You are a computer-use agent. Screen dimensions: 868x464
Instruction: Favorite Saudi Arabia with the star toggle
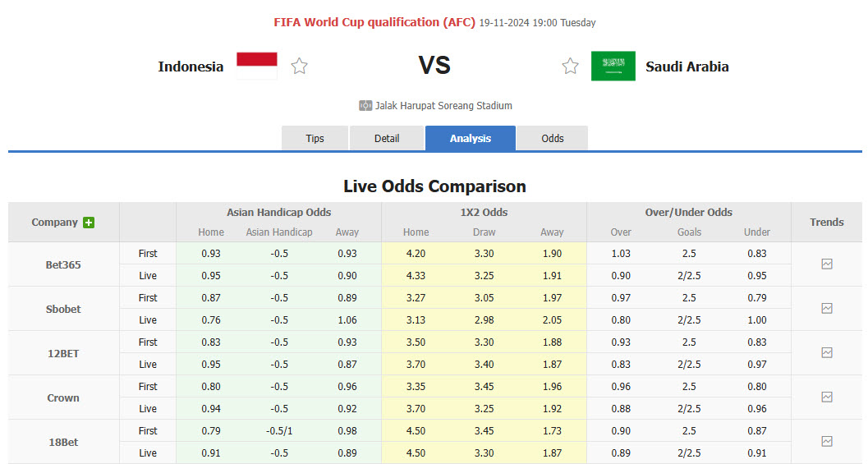pyautogui.click(x=570, y=67)
